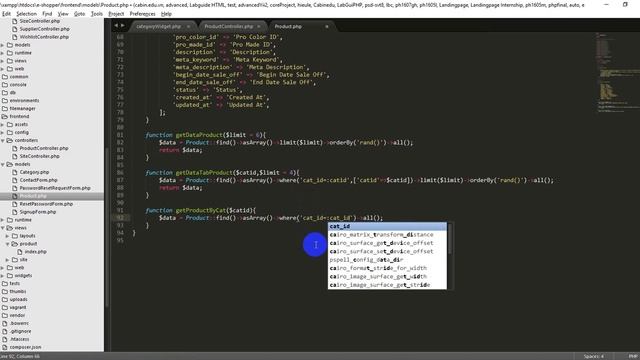This screenshot has height=360, width=640.
Task: Click the SupplierController.php file icon
Action: pos(15,29)
